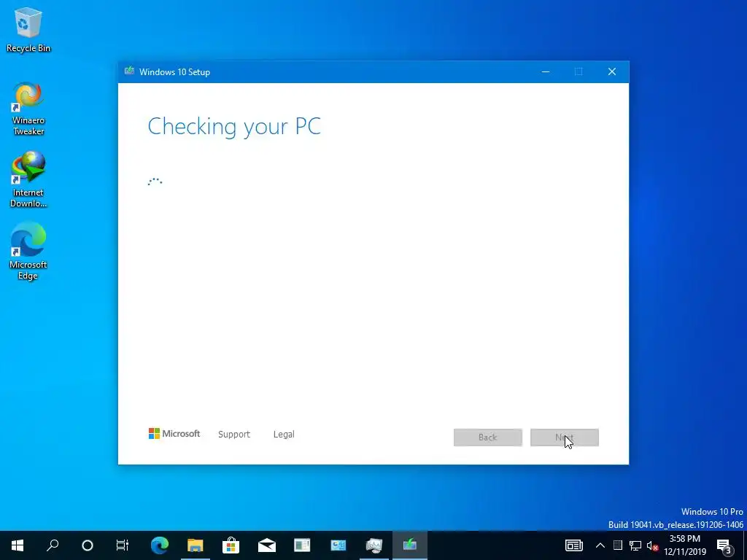Click the "Checking your PC" heading
Viewport: 747px width, 560px height.
[x=234, y=127]
